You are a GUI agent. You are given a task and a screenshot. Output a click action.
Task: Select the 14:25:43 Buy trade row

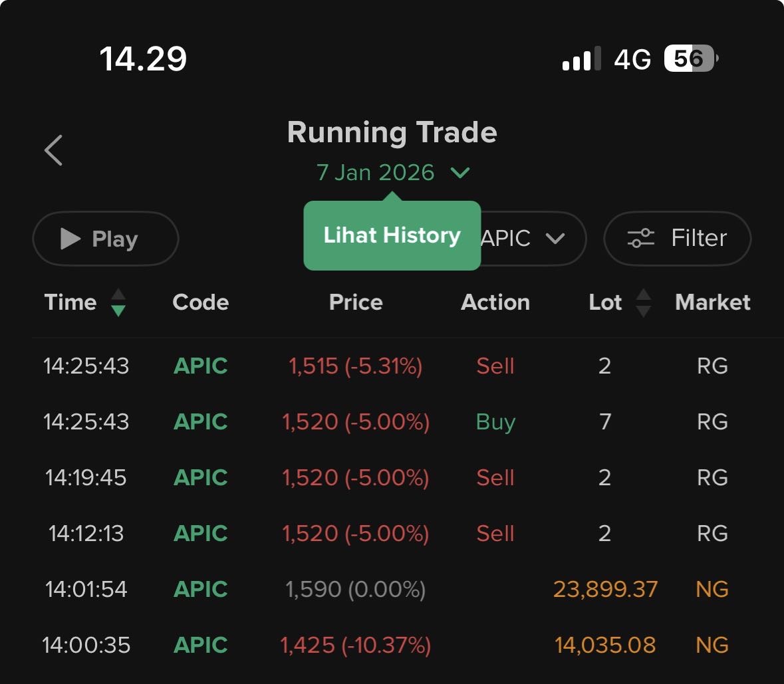[392, 422]
